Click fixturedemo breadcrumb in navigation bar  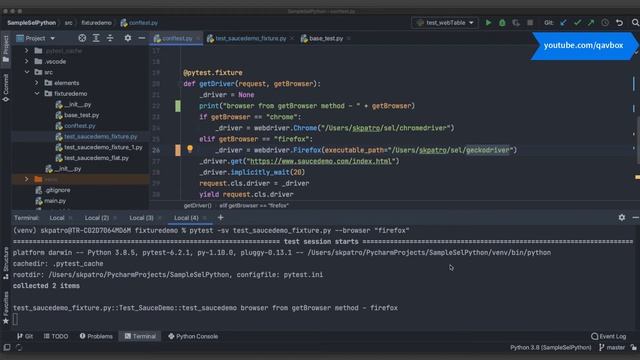[x=96, y=23]
